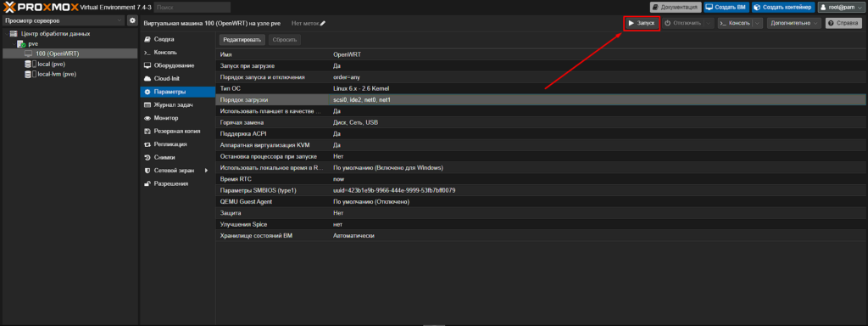868x326 pixels.
Task: Open the Дополнительно dropdown
Action: 793,23
